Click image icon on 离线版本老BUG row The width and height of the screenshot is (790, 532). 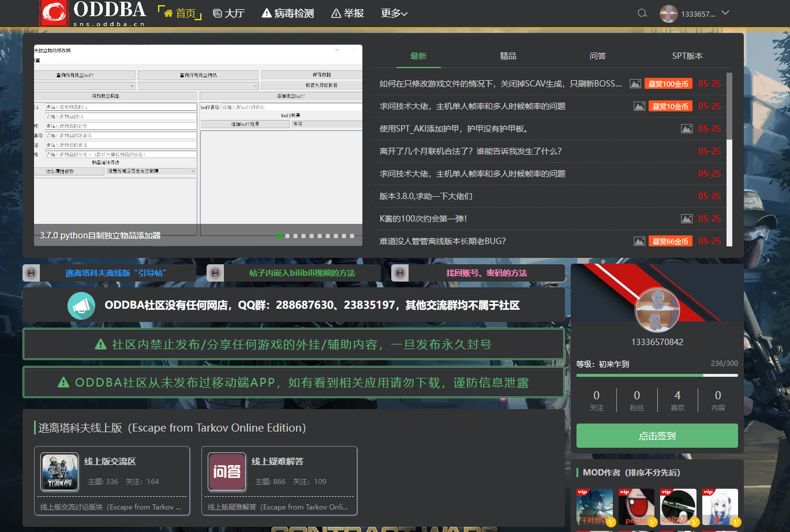pyautogui.click(x=639, y=241)
